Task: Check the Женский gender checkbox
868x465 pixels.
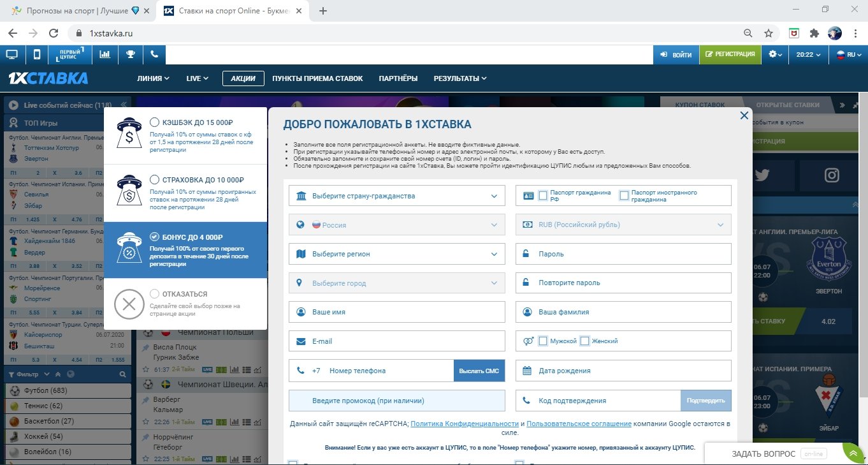Action: pyautogui.click(x=584, y=341)
